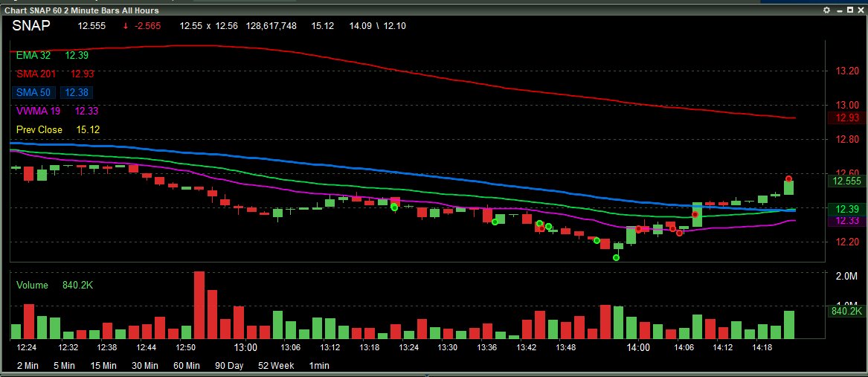Image resolution: width=868 pixels, height=377 pixels.
Task: Close the SNAP chart window
Action: point(861,10)
